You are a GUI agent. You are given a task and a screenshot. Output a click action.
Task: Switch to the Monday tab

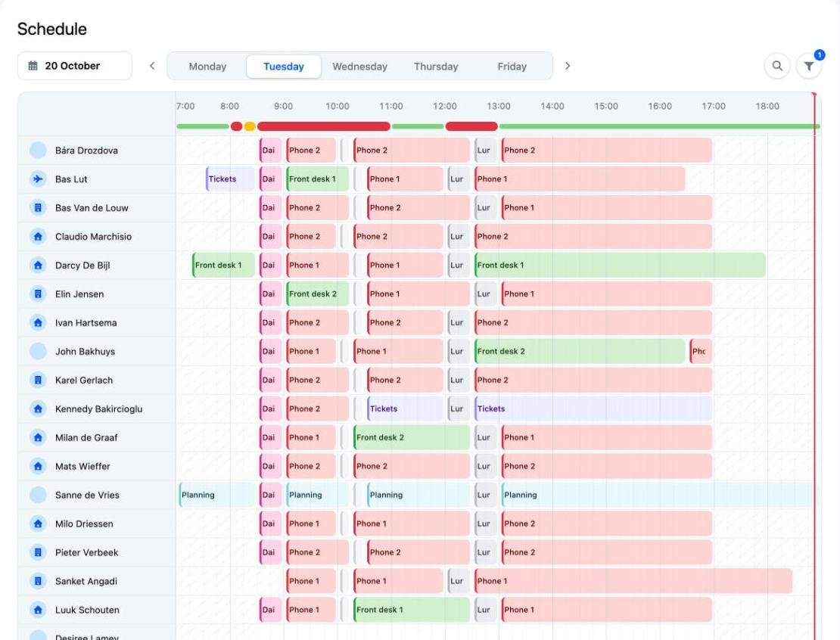[207, 67]
